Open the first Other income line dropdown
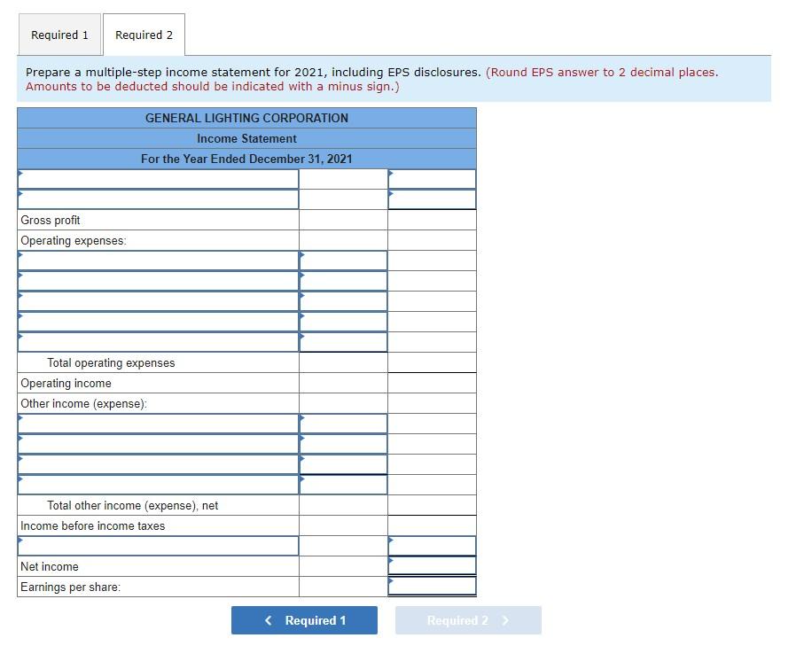Screen dimensions: 812x669 pyautogui.click(x=158, y=423)
